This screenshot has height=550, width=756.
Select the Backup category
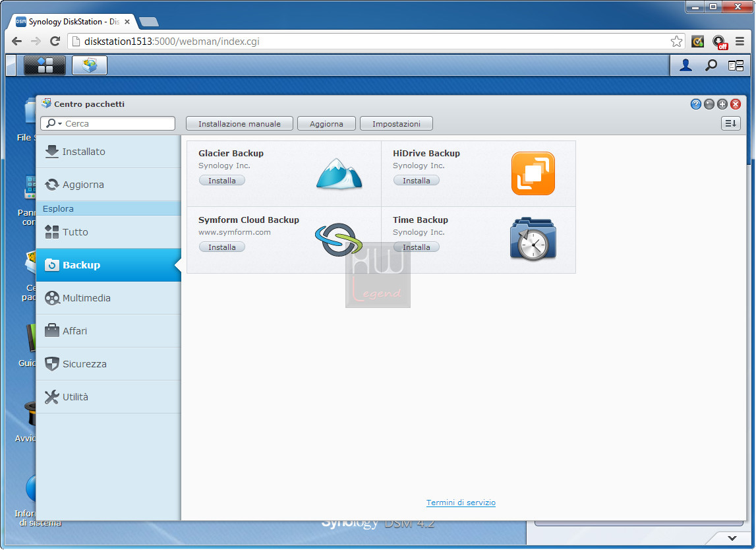click(x=109, y=265)
